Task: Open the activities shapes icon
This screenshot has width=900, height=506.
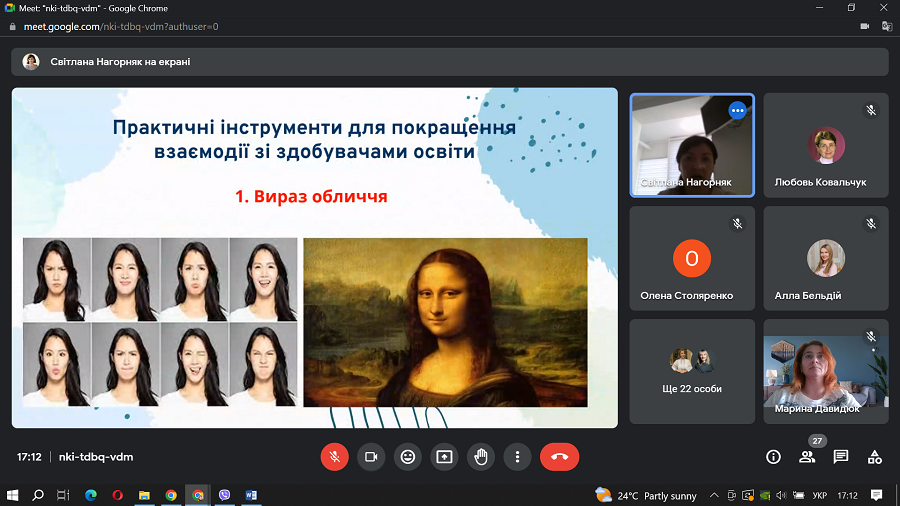Action: [x=875, y=457]
